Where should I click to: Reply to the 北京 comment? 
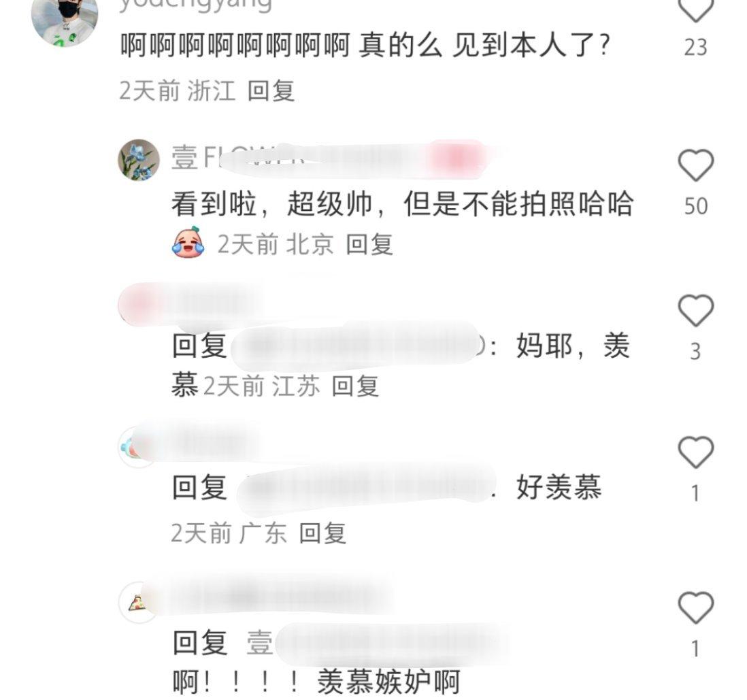pos(369,244)
